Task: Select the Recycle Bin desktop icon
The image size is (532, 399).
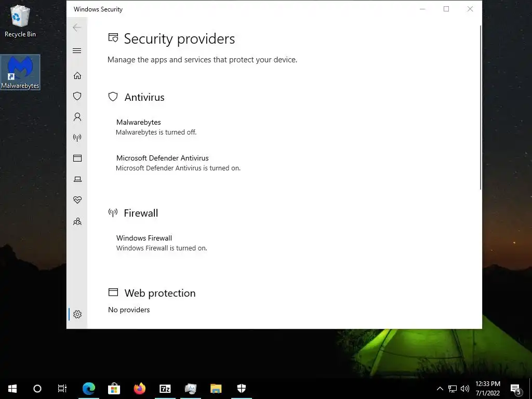Action: click(x=20, y=21)
